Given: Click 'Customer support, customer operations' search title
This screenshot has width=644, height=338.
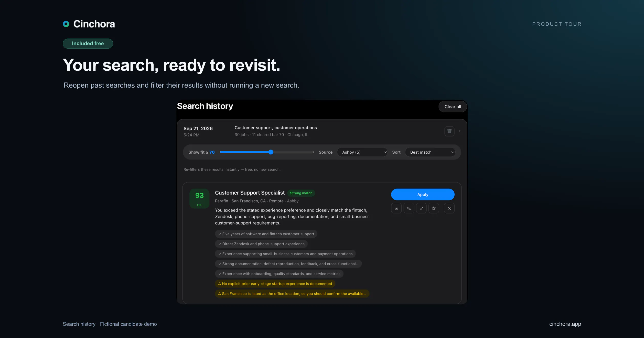Looking at the screenshot, I should [276, 128].
